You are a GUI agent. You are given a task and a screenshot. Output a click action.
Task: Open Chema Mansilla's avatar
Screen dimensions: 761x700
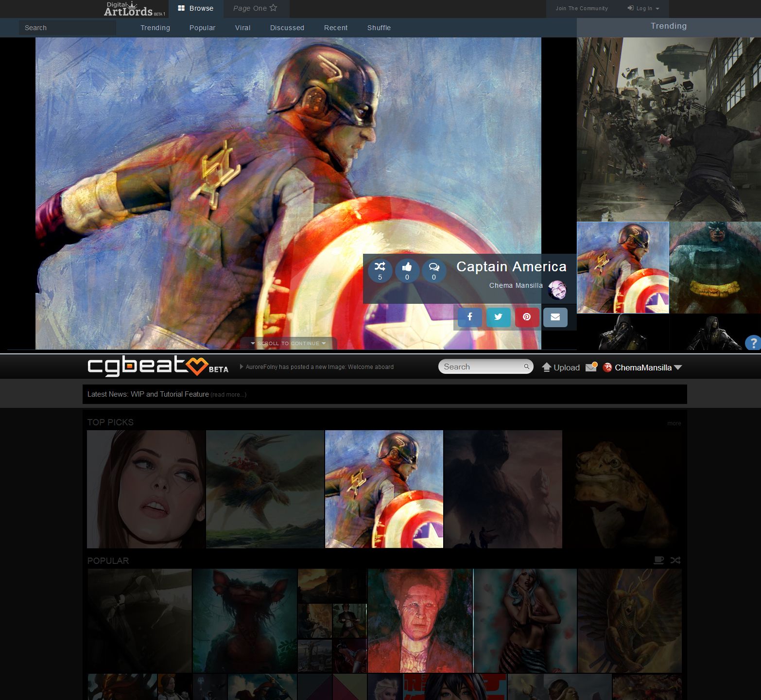[x=557, y=290]
